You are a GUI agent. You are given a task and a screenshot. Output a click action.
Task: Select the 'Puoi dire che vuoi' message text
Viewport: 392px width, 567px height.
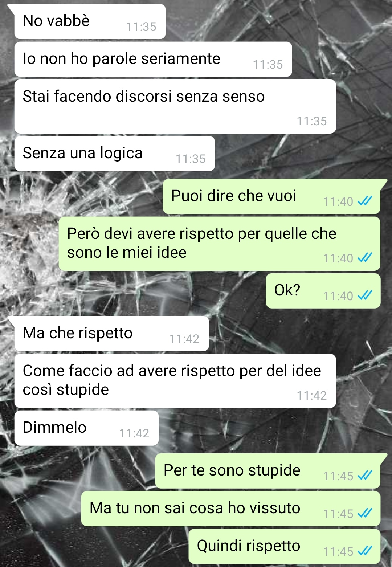234,196
